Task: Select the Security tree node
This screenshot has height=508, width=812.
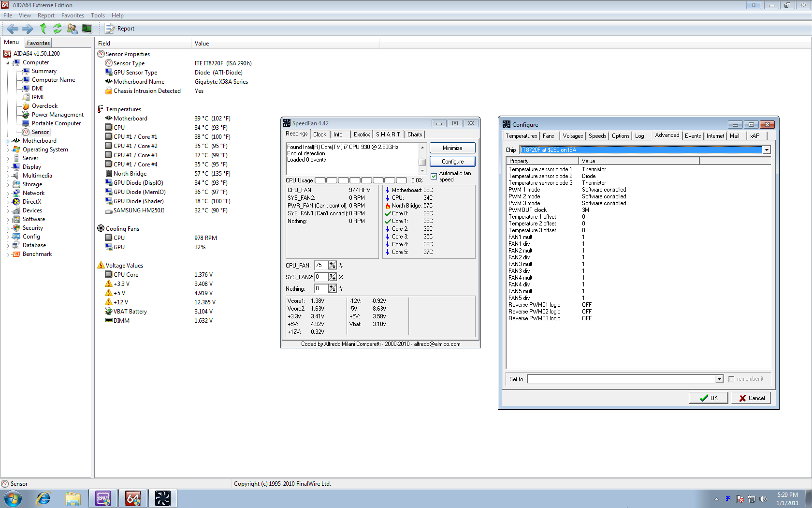Action: point(32,228)
